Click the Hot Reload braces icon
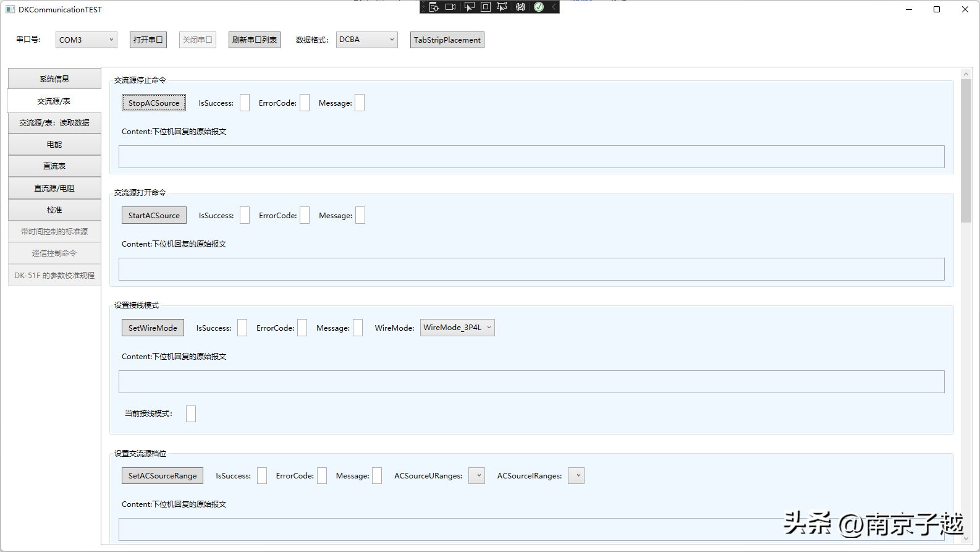This screenshot has height=552, width=980. click(x=521, y=7)
